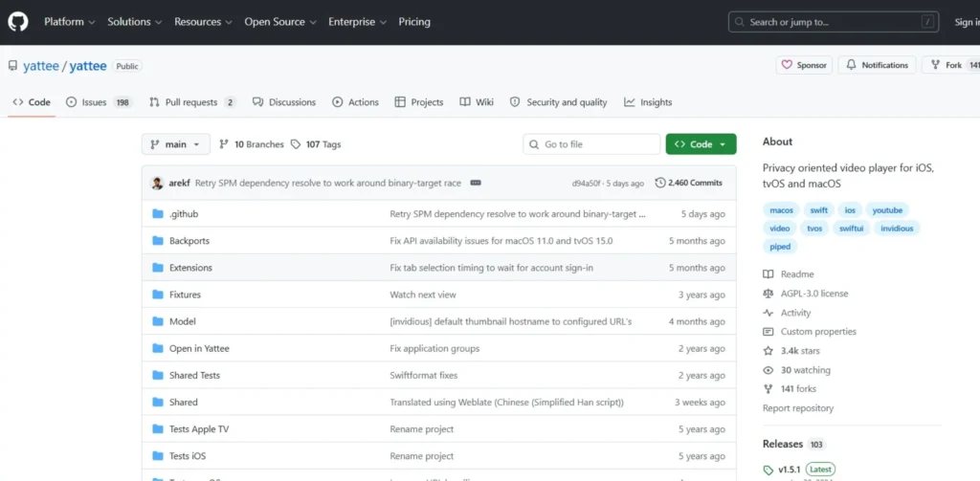The image size is (980, 481).
Task: Click the repository icon beside yattee/yattee
Action: coord(12,66)
